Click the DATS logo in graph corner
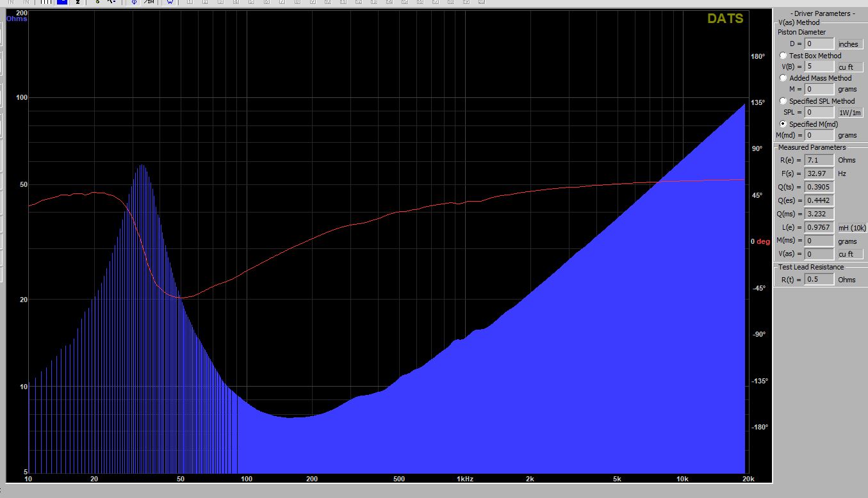 (x=725, y=19)
